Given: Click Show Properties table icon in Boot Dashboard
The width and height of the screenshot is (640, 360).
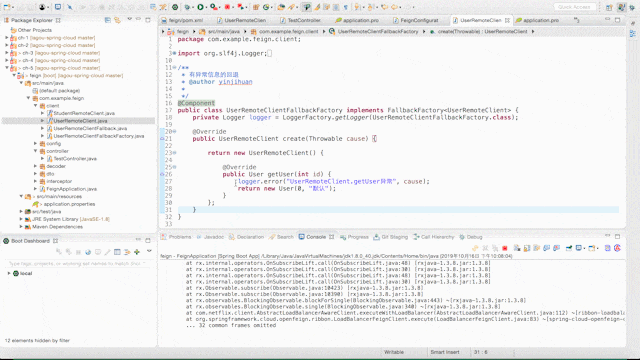Looking at the screenshot, I should point(117,252).
